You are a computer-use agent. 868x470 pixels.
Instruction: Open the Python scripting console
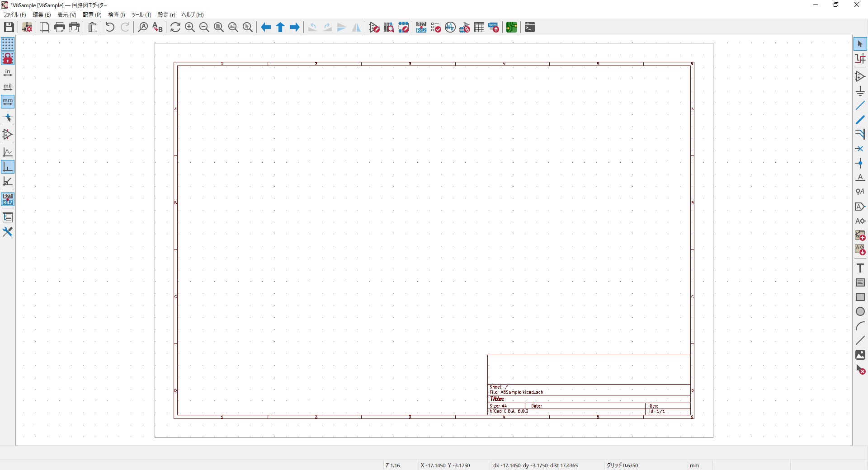pyautogui.click(x=529, y=27)
